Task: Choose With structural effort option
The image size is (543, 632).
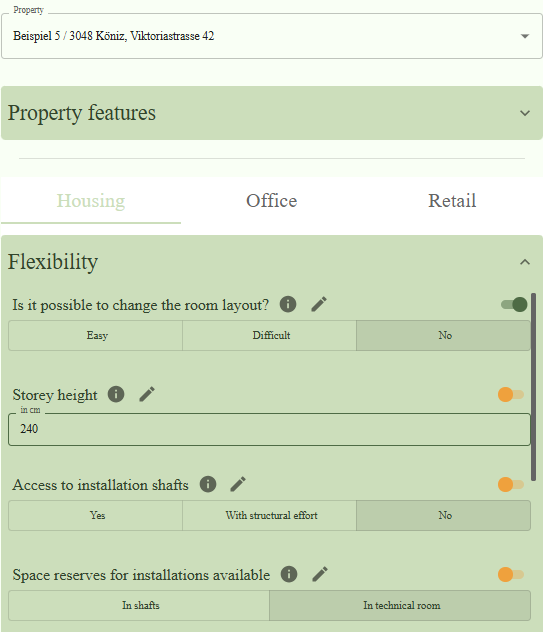Action: click(270, 516)
